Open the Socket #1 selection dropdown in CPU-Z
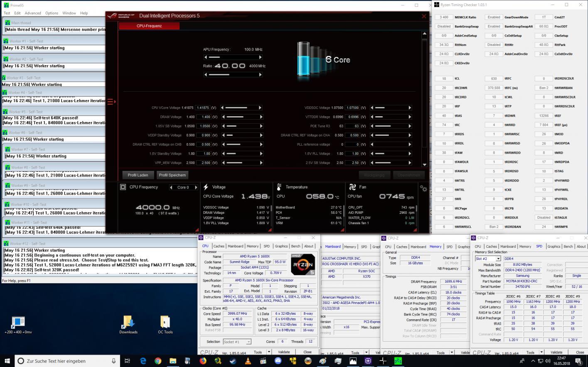Viewport: 588px width, 367px height. pos(248,342)
